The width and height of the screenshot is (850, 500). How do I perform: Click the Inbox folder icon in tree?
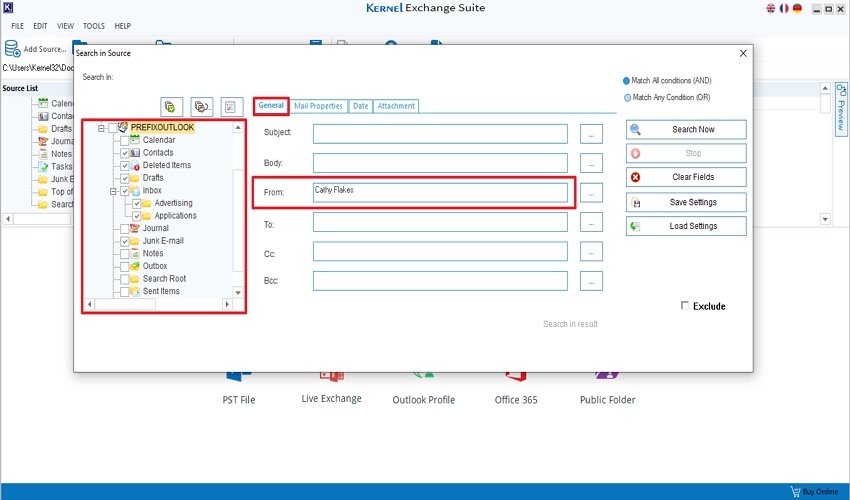point(135,190)
